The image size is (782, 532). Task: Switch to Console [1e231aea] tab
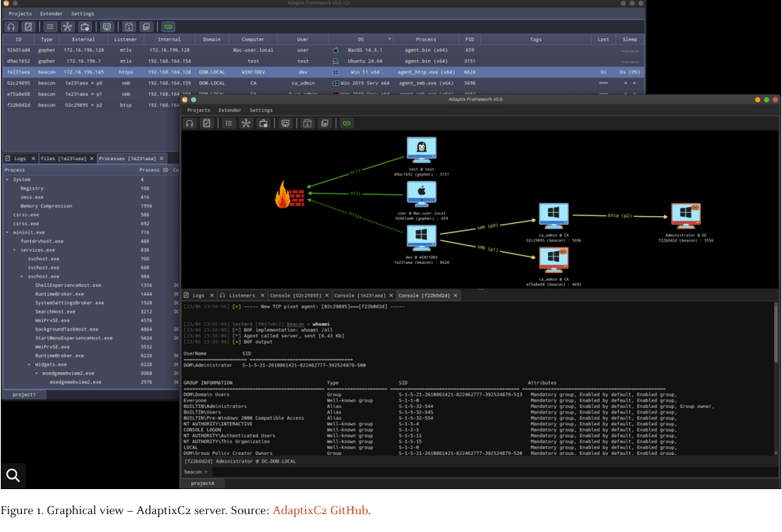tap(358, 296)
